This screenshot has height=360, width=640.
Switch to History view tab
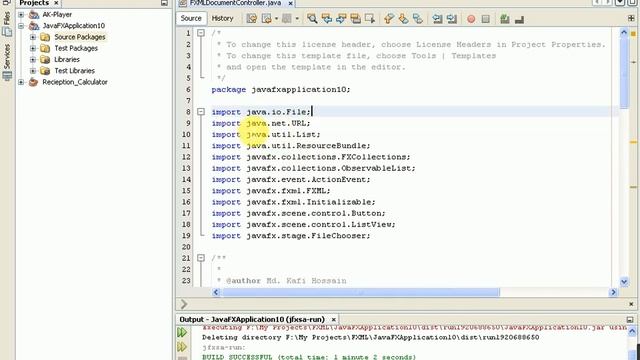[x=222, y=18]
